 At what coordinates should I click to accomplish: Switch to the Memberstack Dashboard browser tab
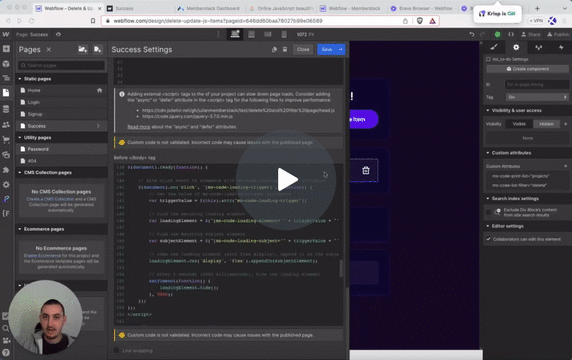208,8
